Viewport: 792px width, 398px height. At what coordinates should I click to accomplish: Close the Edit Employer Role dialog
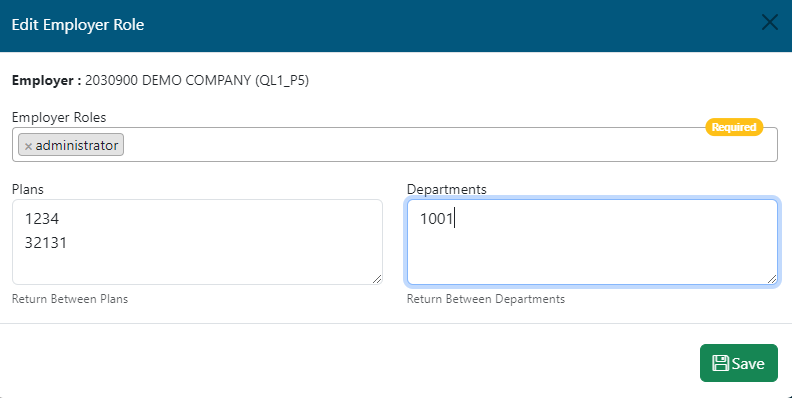(x=769, y=22)
